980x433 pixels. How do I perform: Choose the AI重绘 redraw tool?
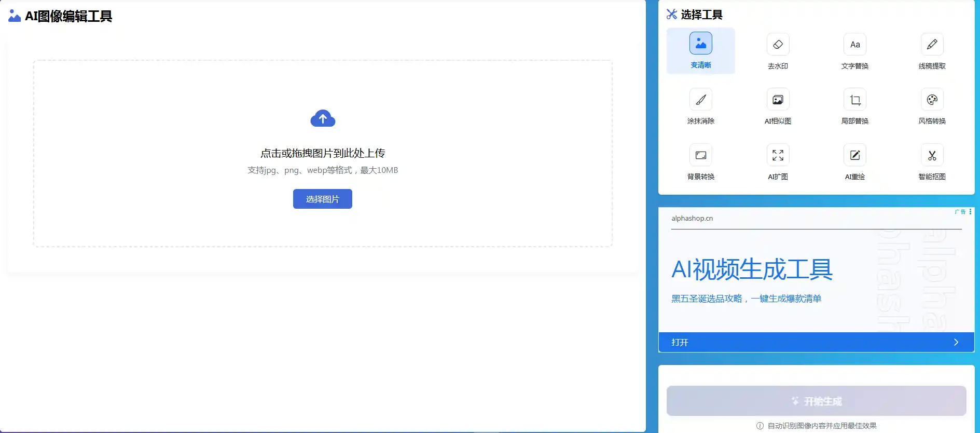(x=854, y=161)
